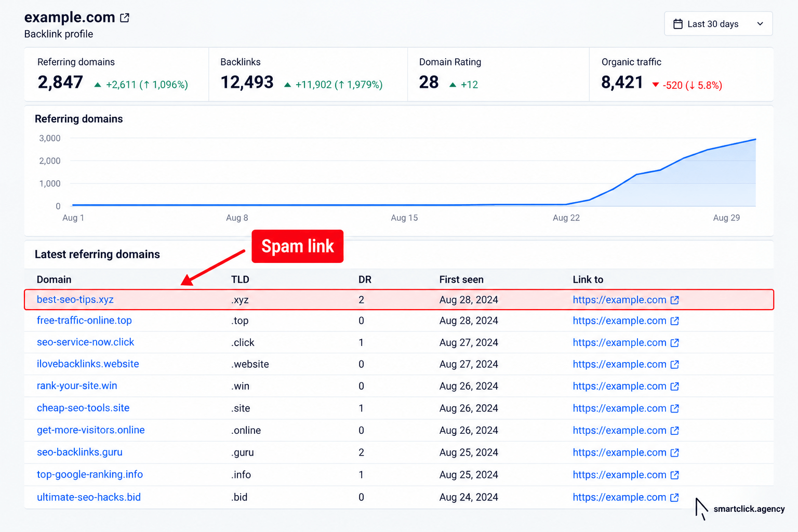798x532 pixels.
Task: Sort table by the First seen column header
Action: (x=461, y=280)
